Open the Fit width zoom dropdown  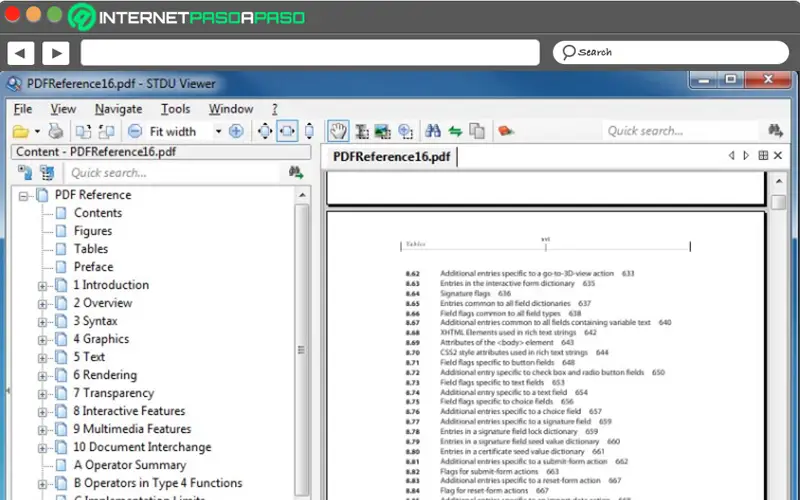point(218,131)
